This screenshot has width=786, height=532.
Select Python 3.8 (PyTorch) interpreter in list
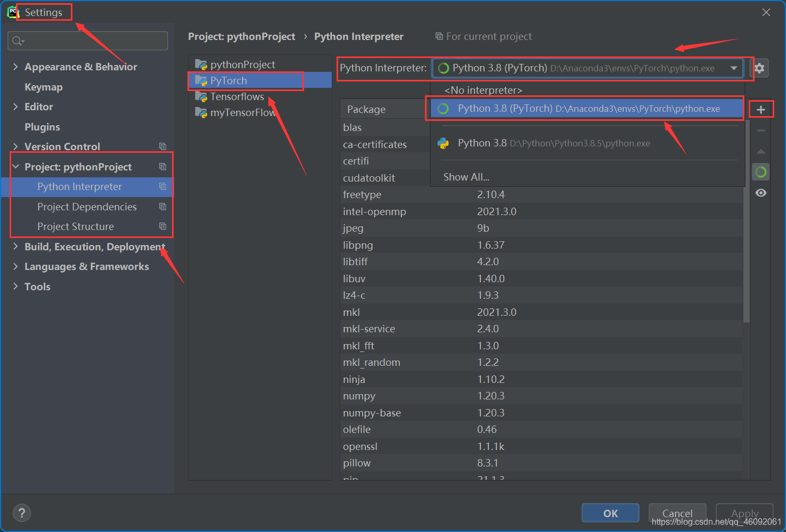(587, 109)
